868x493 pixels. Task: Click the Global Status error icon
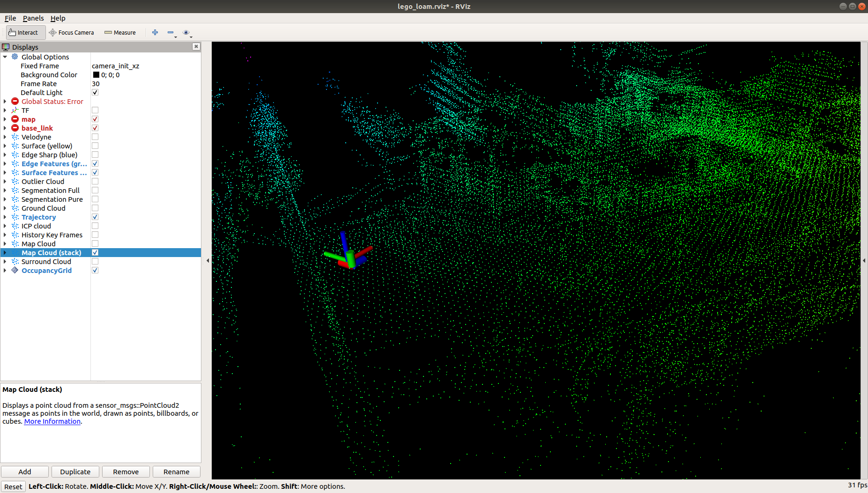click(x=15, y=101)
